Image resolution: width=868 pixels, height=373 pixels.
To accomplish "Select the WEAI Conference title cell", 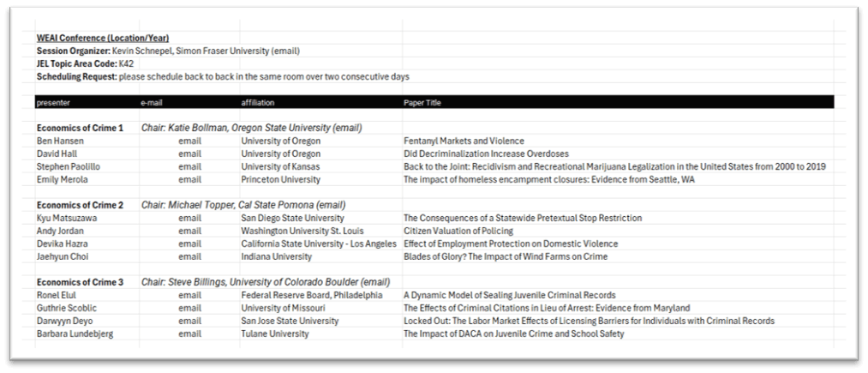I will 103,39.
